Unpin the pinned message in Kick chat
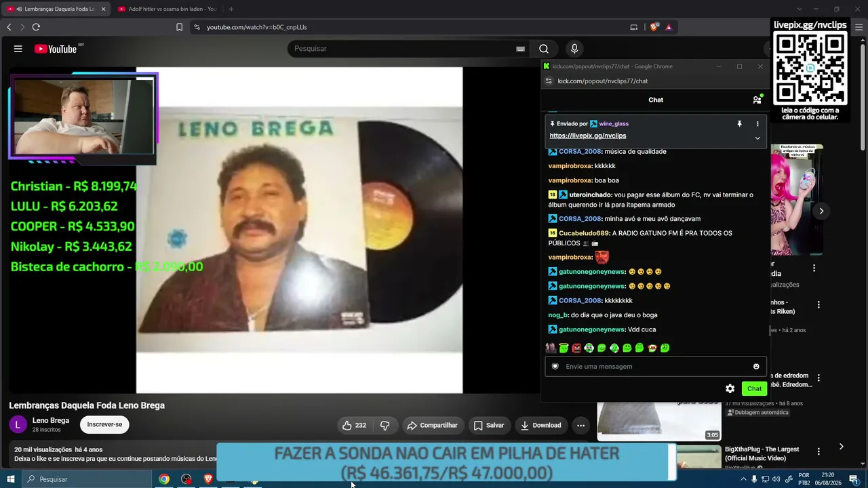This screenshot has width=868, height=488. pos(739,124)
